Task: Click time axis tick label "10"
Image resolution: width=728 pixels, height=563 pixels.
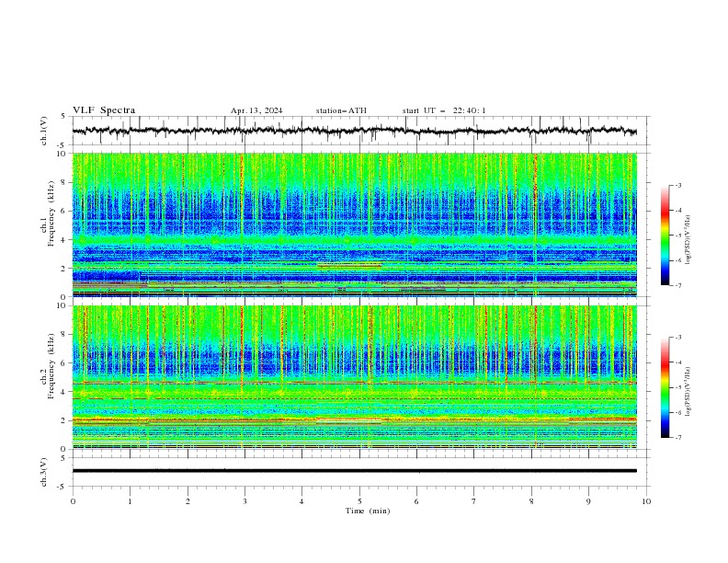Action: 646,501
